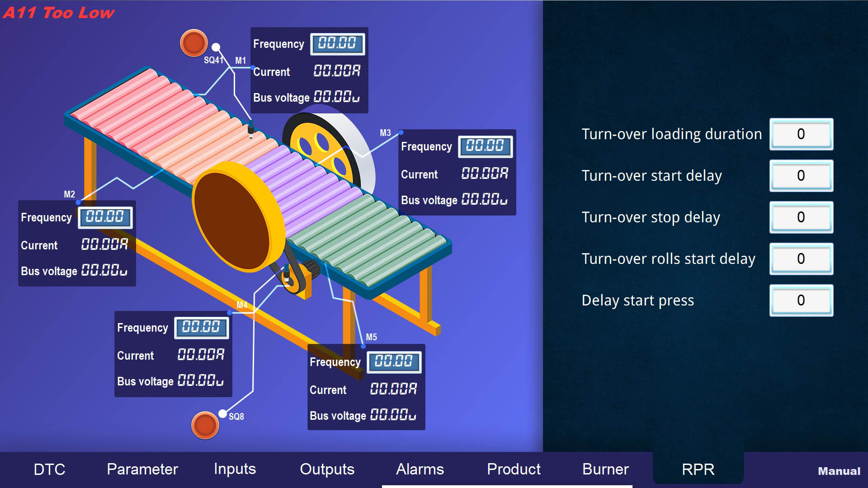Click the Manual mode label
The width and height of the screenshot is (868, 488).
(x=839, y=471)
